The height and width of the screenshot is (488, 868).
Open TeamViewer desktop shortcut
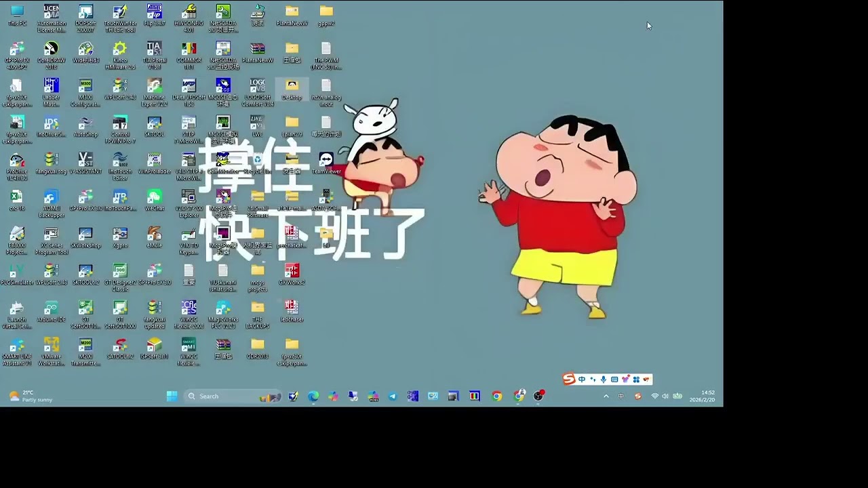326,164
